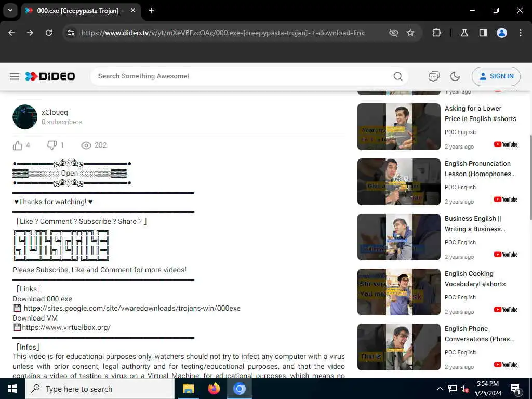532x399 pixels.
Task: Click the Chrome taskbar icon
Action: [239, 389]
